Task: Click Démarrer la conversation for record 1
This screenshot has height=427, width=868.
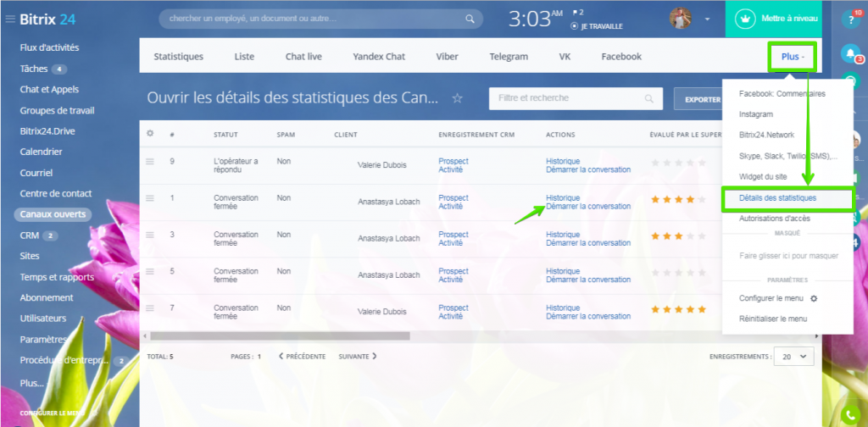Action: 588,207
